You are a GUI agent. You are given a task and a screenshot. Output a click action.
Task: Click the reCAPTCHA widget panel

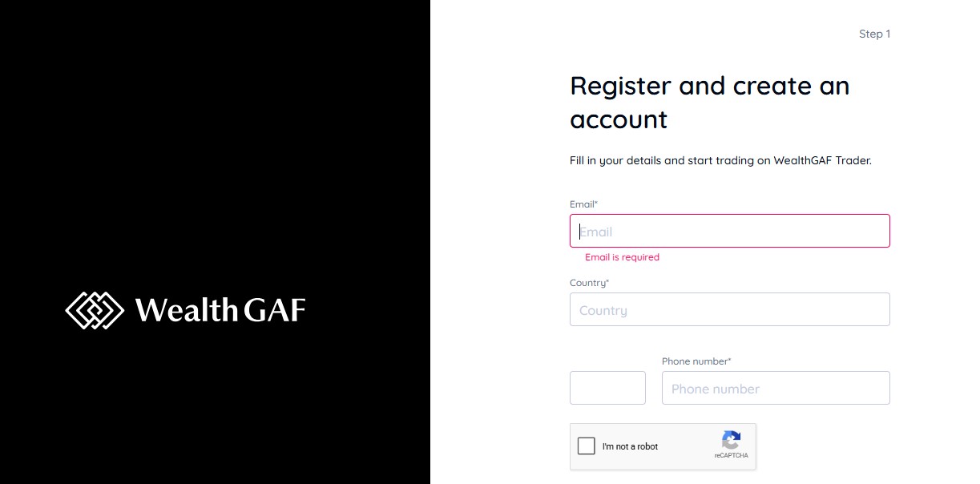663,446
